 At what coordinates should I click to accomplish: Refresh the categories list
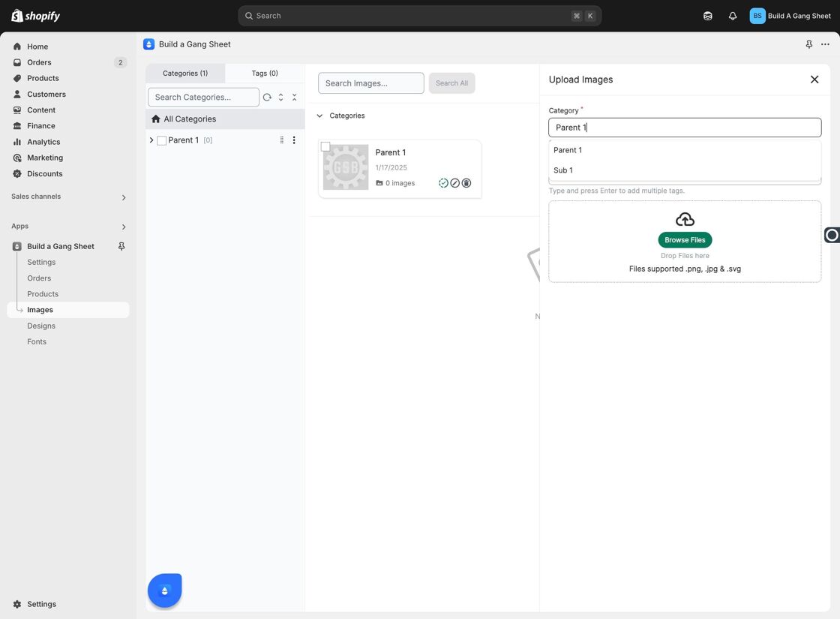[x=267, y=97]
